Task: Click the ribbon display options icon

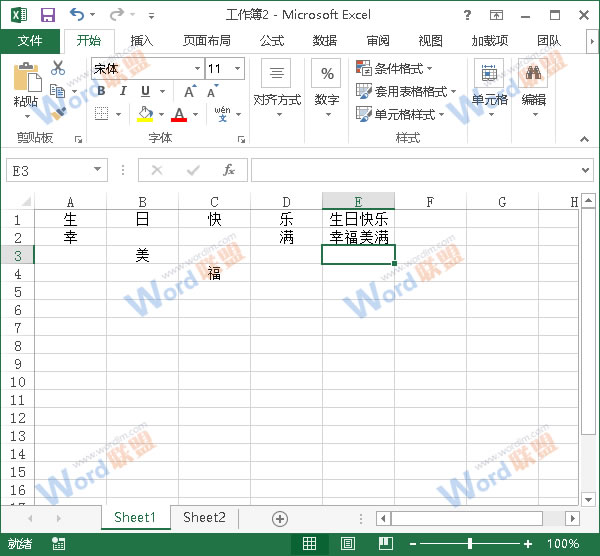Action: [x=496, y=15]
